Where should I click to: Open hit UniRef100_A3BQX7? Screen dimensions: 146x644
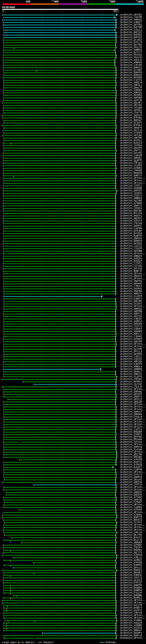click(x=131, y=22)
